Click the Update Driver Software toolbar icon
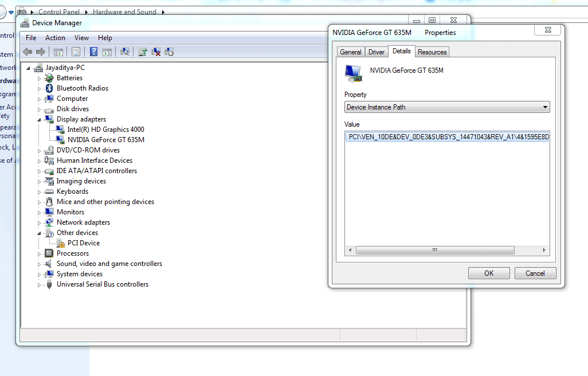This screenshot has width=588, height=376. [143, 52]
